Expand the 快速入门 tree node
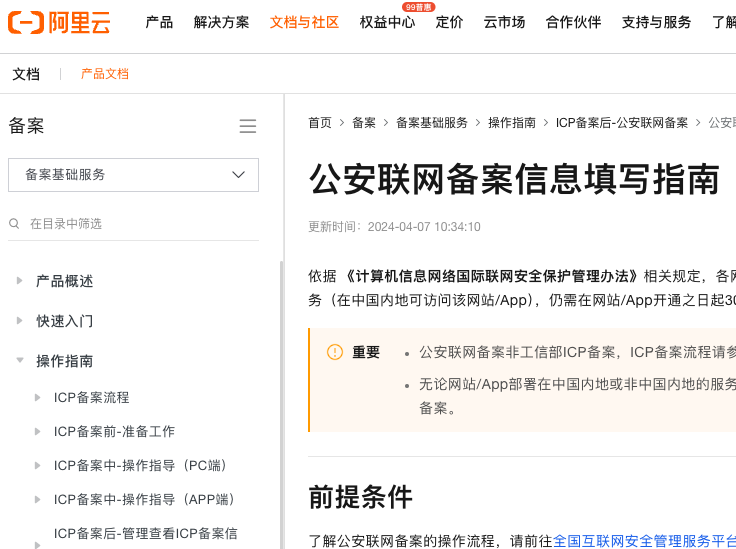736x549 pixels. [20, 321]
